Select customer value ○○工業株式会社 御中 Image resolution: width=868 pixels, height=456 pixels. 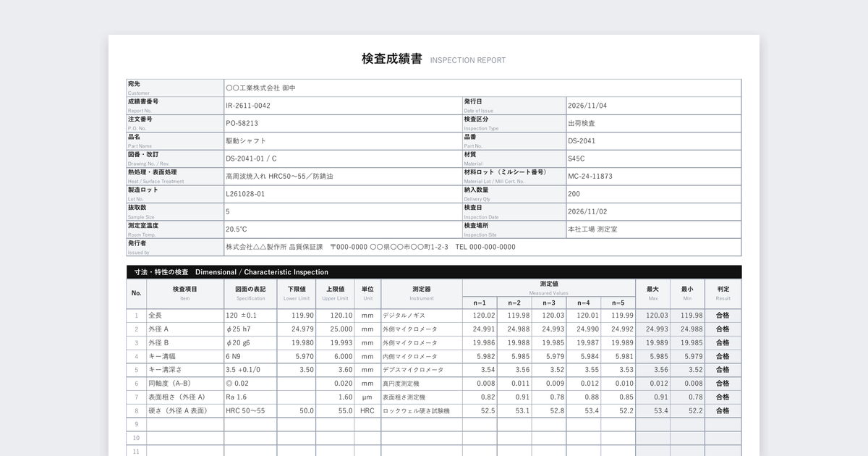click(260, 88)
